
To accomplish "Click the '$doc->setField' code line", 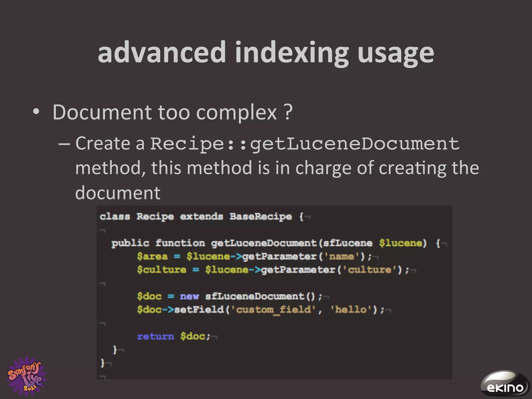I will click(x=261, y=310).
